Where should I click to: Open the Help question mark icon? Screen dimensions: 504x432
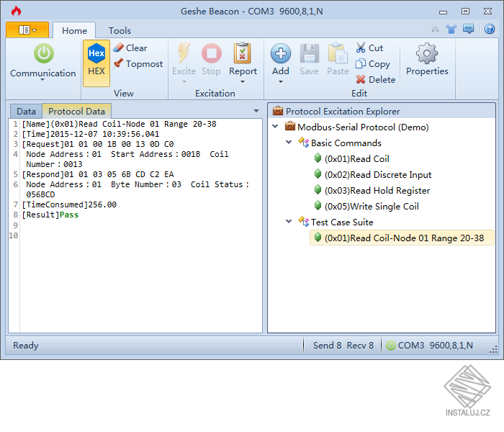click(x=489, y=29)
